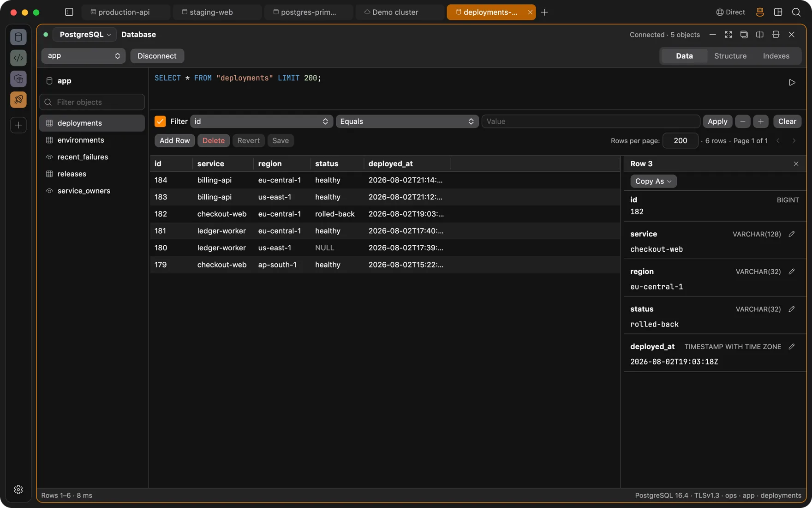
Task: Open the layout grid icon in title bar
Action: coord(778,12)
